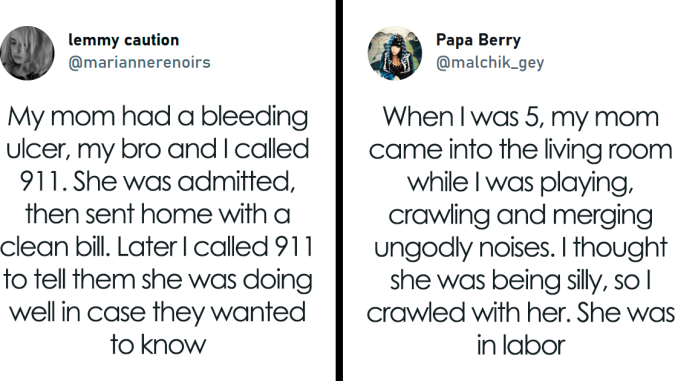Viewport: 678px width, 381px height.
Task: Click the 'in labor' closing text
Action: 521,345
